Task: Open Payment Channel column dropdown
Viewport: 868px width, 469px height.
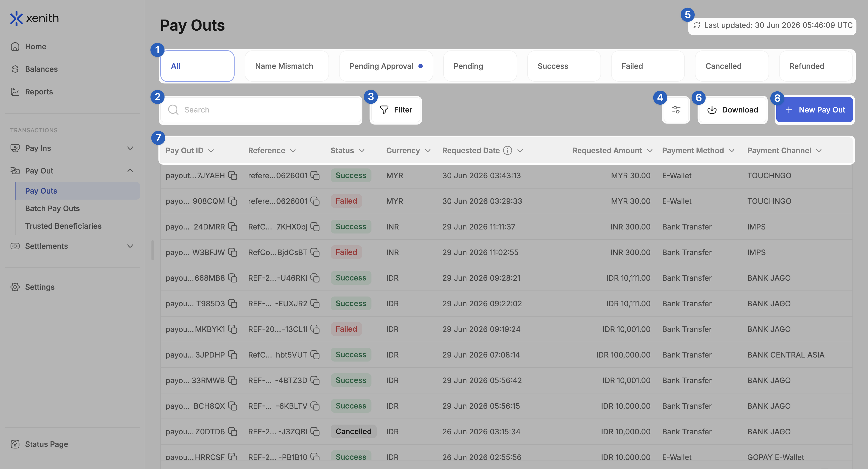Action: point(819,151)
